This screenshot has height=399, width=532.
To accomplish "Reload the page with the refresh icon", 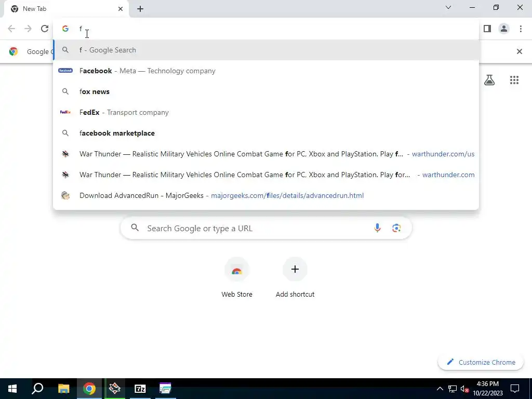I will coord(45,29).
